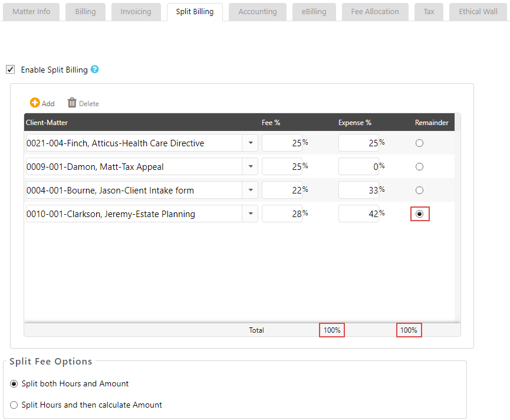Screen dimensions: 510x420
Task: Expand the Clarkson, Jeremy-Estate Planning dropdown
Action: [x=250, y=214]
